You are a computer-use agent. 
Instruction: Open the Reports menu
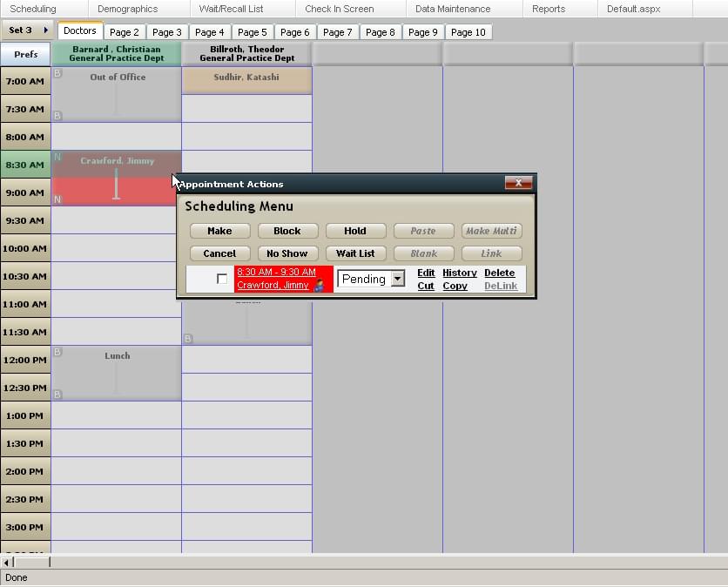click(548, 9)
